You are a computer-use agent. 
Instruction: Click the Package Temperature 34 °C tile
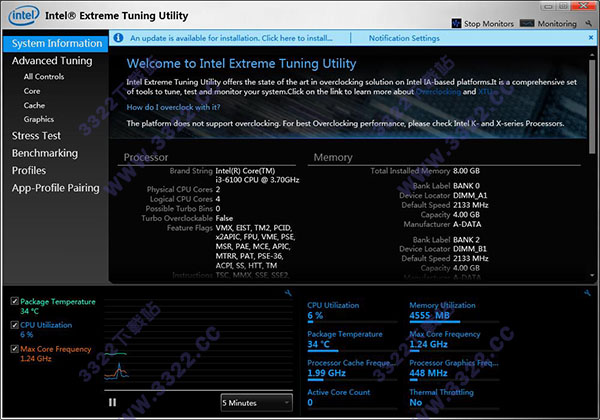click(351, 340)
